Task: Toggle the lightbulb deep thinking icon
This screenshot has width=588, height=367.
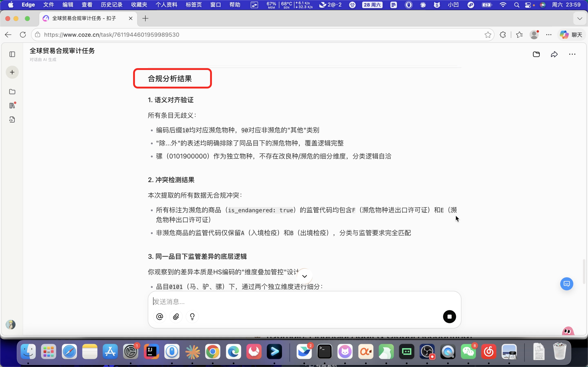Action: 192,316
